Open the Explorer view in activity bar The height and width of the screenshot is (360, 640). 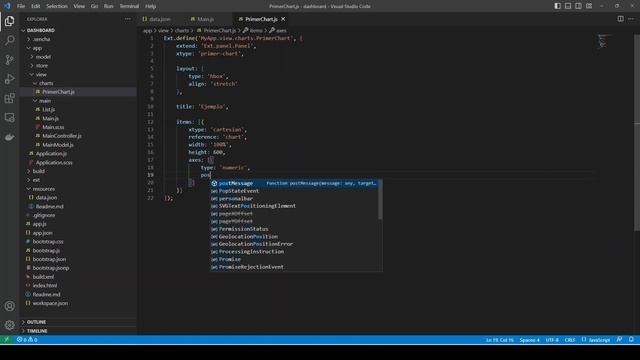[9, 21]
